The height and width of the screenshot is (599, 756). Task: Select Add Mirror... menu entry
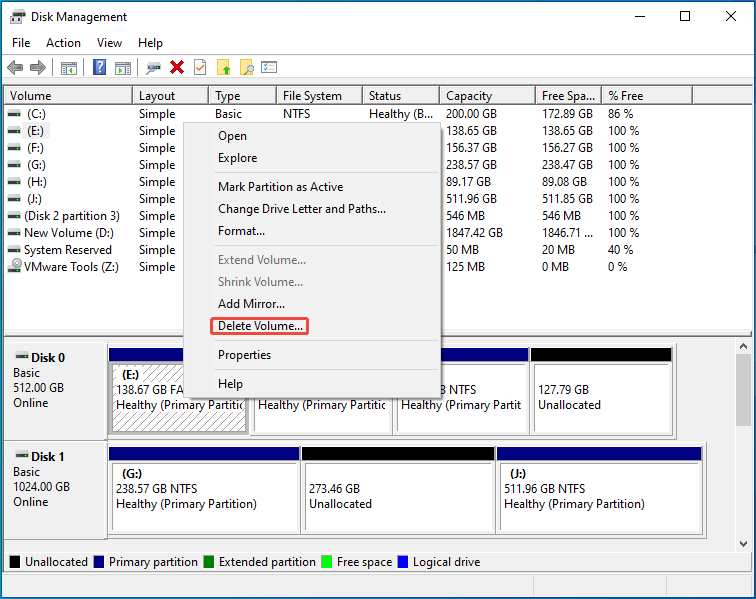coord(312,304)
